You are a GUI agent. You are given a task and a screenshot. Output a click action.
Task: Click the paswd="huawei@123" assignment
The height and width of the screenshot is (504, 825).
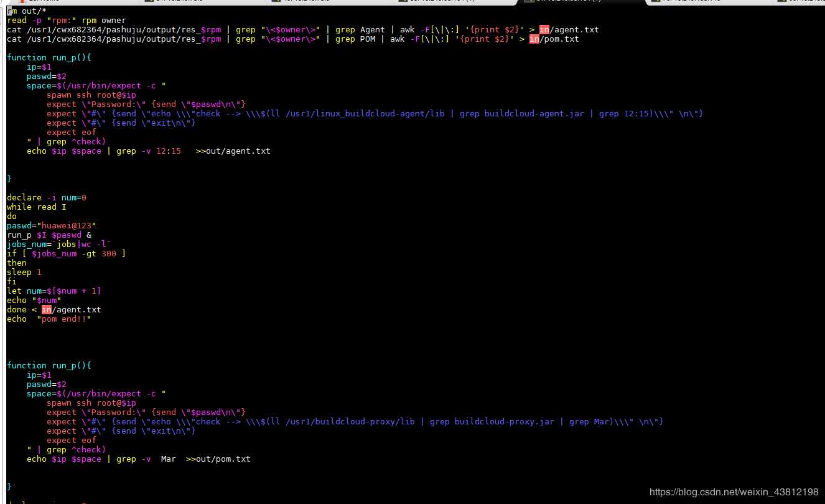tap(52, 225)
